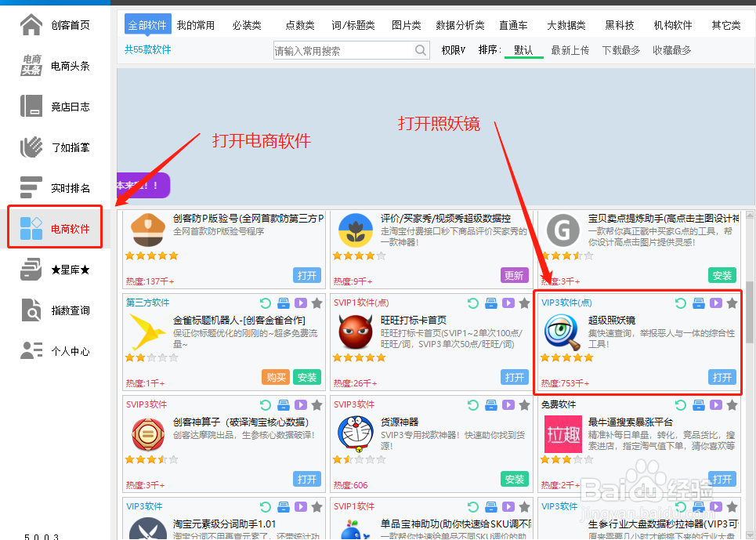Switch to the 直通车 tab
Screen dimensions: 756x540
point(513,25)
